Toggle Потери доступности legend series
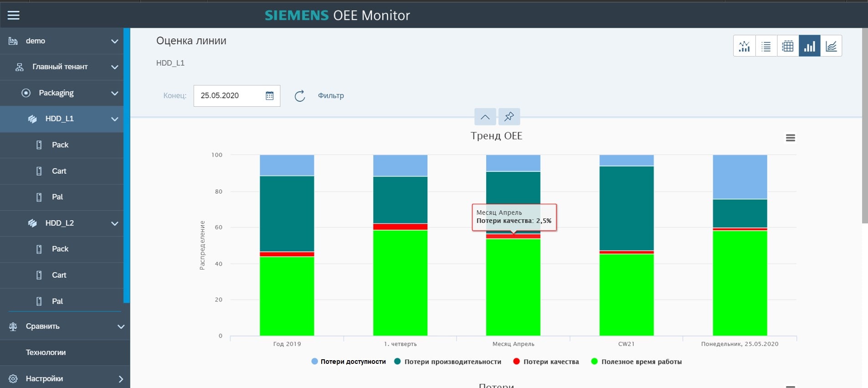Image resolution: width=868 pixels, height=388 pixels. 349,362
